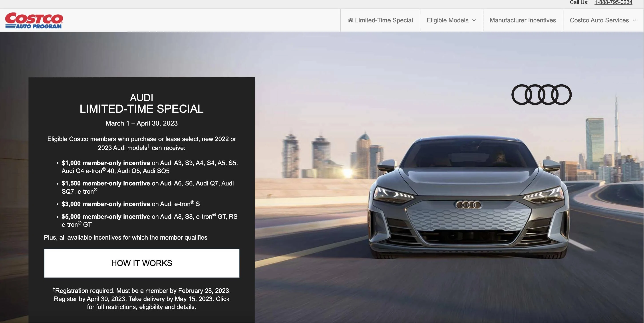Viewport: 644px width, 323px height.
Task: Click the Audi four-rings logo
Action: coord(541,95)
